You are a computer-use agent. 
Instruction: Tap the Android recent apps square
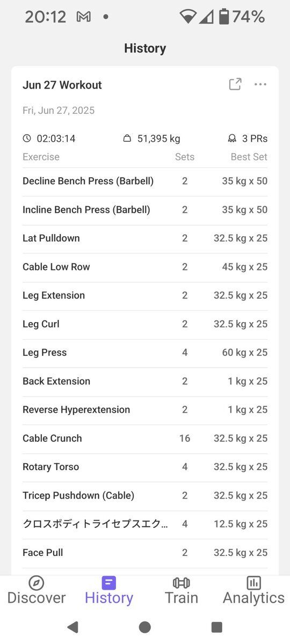pyautogui.click(x=217, y=627)
